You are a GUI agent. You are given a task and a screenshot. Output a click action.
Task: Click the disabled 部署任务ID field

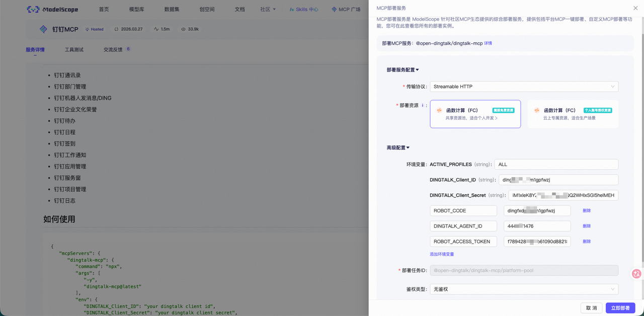click(x=524, y=270)
